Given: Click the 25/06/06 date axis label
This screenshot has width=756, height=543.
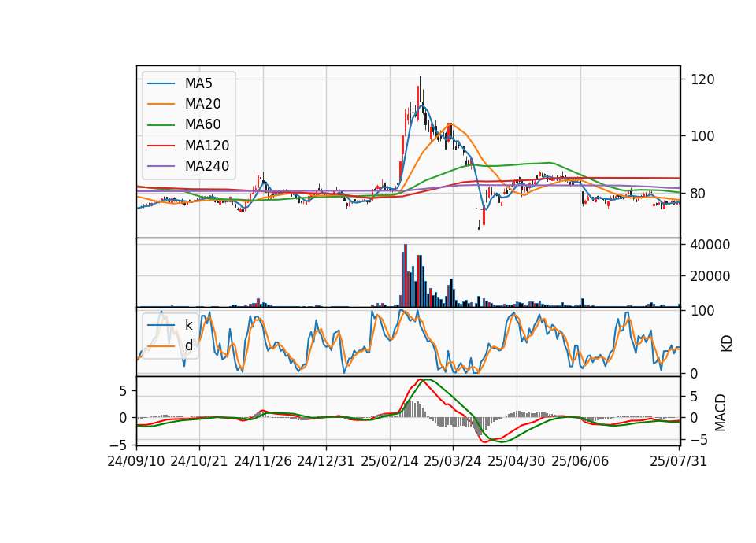Looking at the screenshot, I should click(580, 461).
